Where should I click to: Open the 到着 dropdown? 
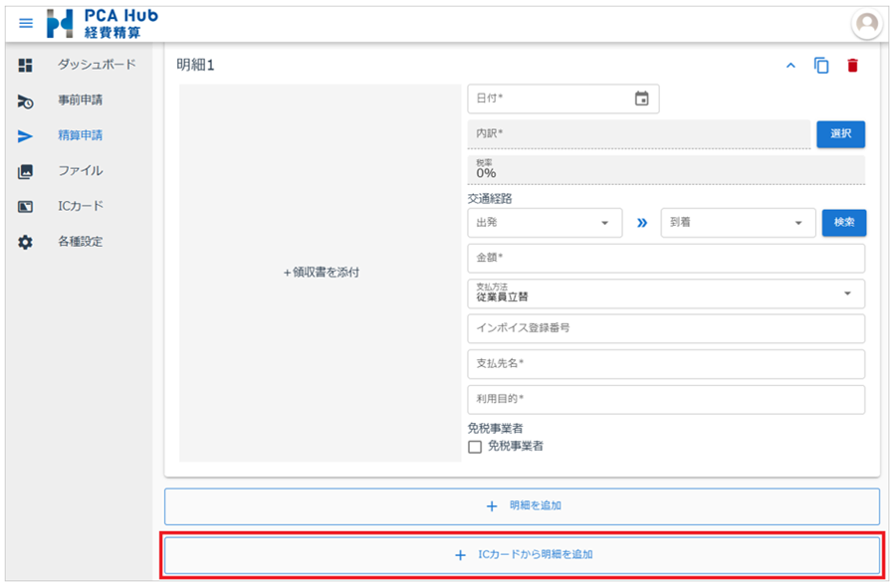click(x=738, y=223)
